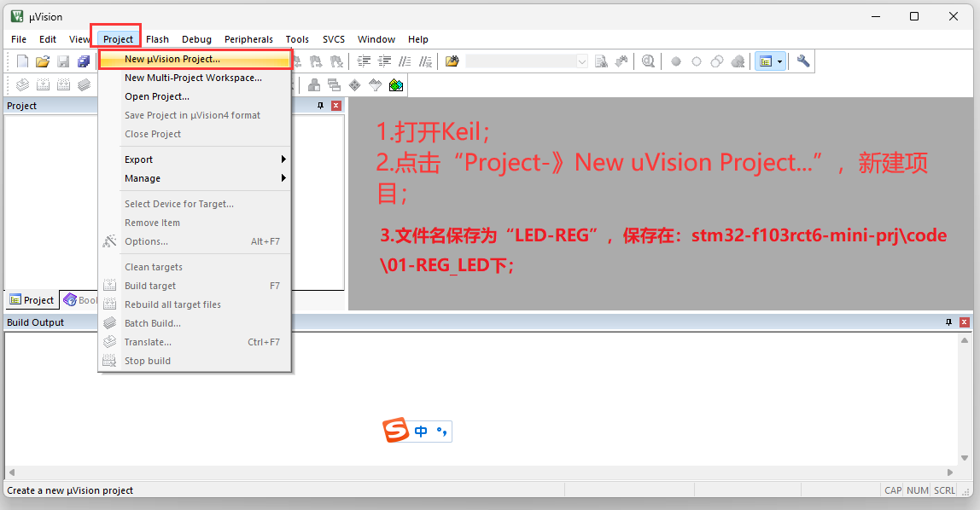The width and height of the screenshot is (980, 510).
Task: Expand the Export submenu
Action: click(207, 159)
